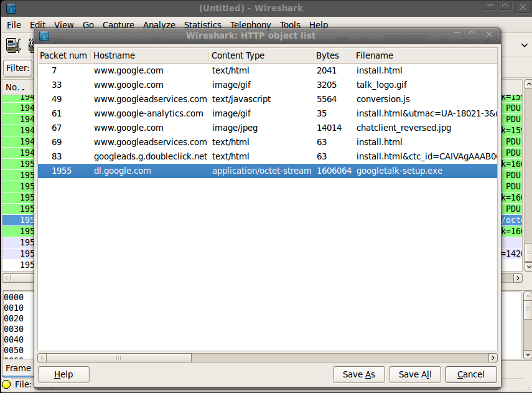The height and width of the screenshot is (393, 532).
Task: Open the Go menu
Action: [x=88, y=25]
